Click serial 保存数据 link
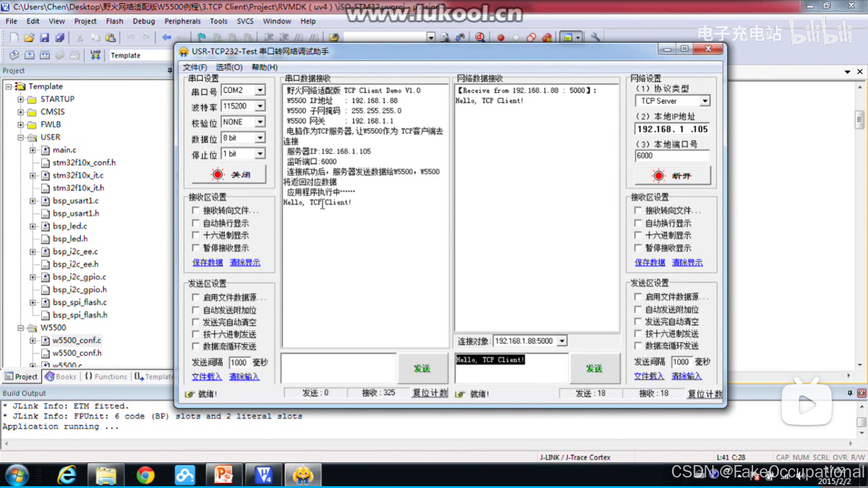The image size is (868, 488). [x=207, y=262]
